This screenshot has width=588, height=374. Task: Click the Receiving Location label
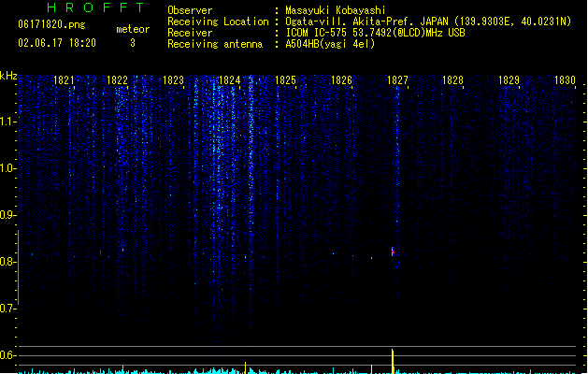(x=218, y=22)
